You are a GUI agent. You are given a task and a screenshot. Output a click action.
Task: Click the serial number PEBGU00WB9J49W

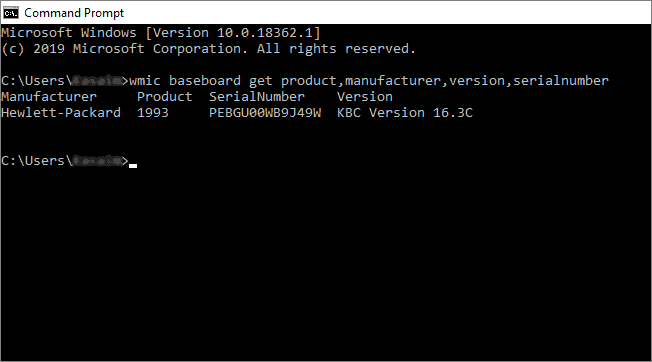pos(265,113)
